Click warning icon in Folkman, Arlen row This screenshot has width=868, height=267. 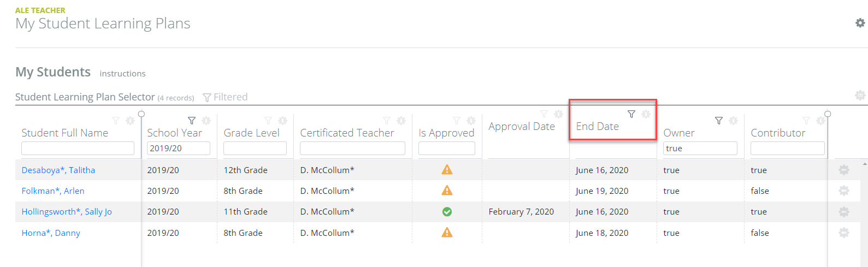tap(447, 191)
